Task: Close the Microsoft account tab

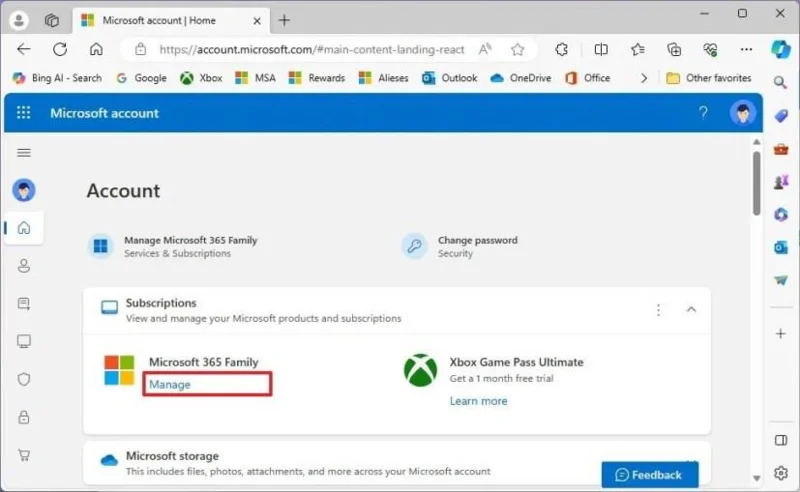Action: 257,21
